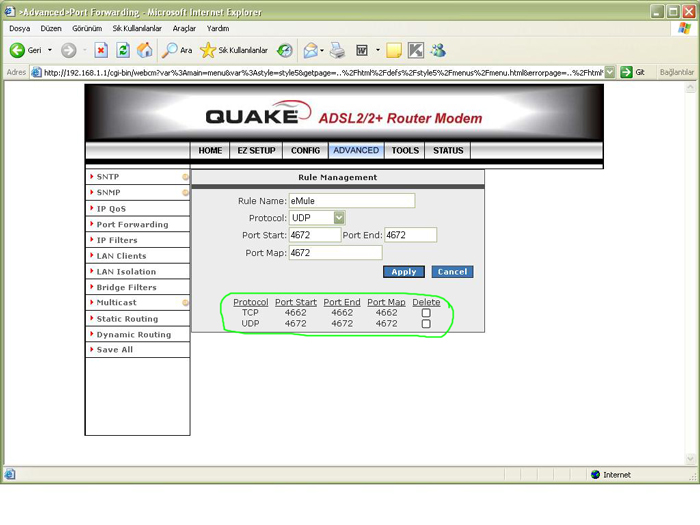Tick the Delete checkbox for the TCP 4662 rule

pos(426,312)
